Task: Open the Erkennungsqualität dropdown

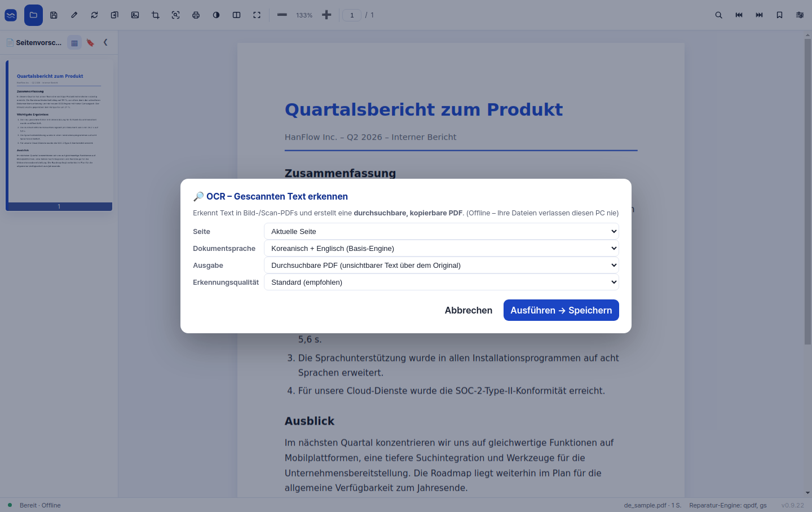Action: pos(442,282)
